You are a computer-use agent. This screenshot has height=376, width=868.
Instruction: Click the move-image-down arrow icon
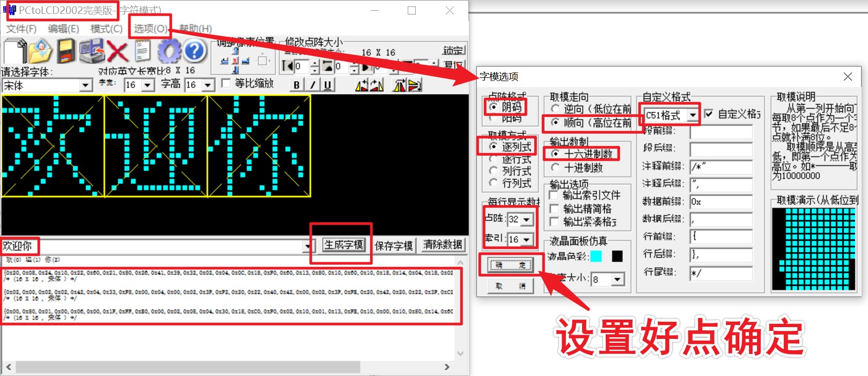tap(236, 70)
